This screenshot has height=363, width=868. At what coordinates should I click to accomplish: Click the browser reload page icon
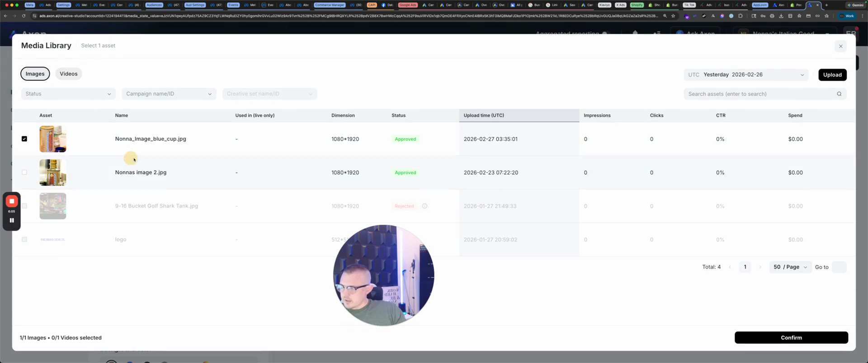tap(24, 16)
